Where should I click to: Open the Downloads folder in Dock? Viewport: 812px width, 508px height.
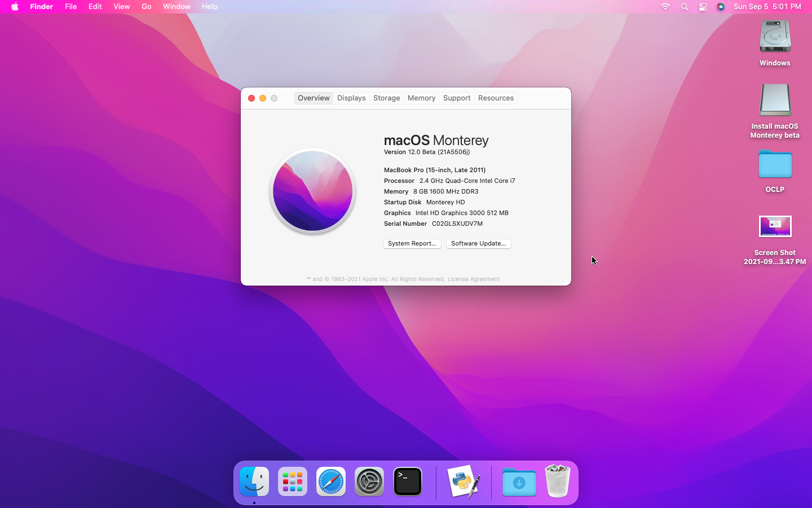[519, 482]
